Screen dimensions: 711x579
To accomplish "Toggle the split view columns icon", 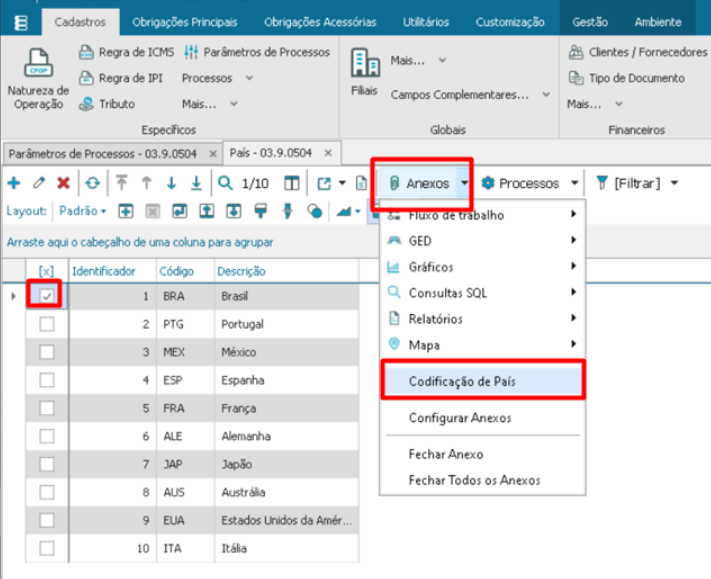I will click(x=292, y=183).
